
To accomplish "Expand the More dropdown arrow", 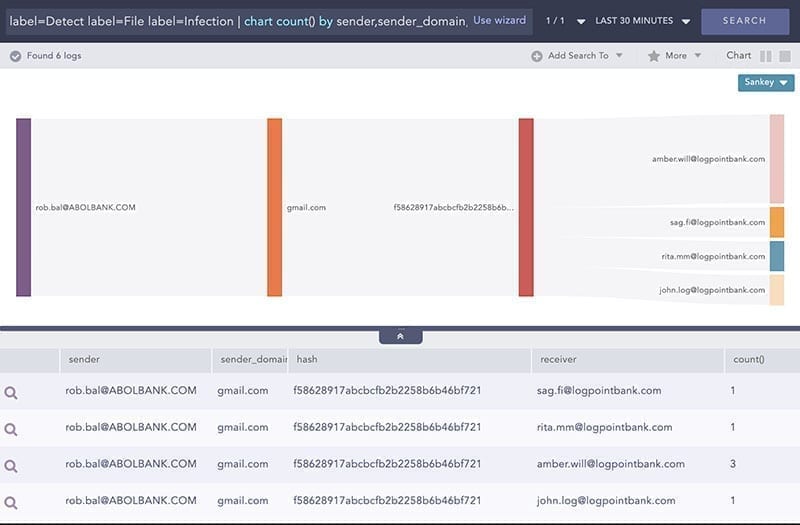I will (x=697, y=55).
